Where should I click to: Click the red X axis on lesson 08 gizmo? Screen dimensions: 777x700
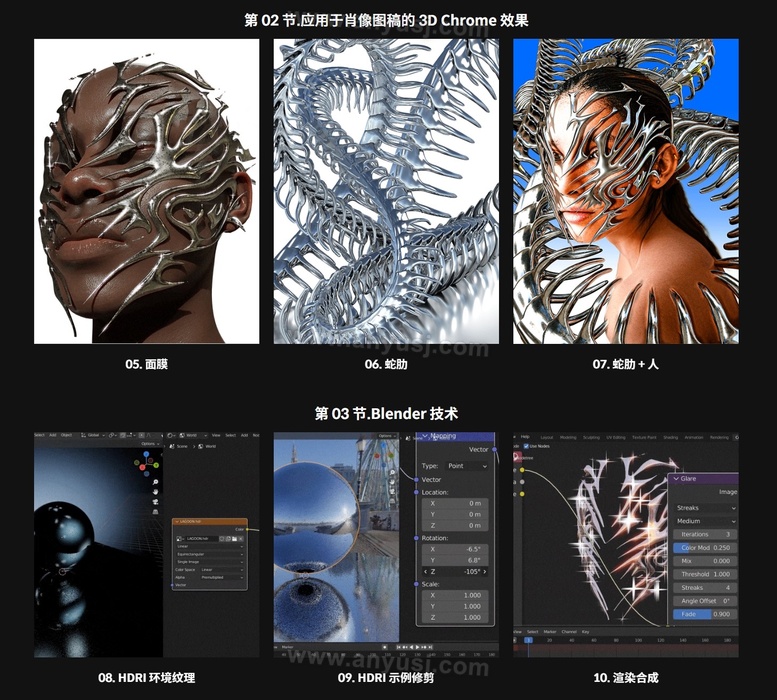click(x=142, y=467)
